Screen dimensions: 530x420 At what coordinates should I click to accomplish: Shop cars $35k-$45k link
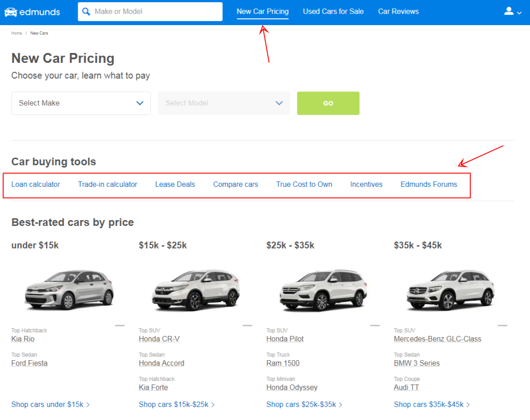432,404
